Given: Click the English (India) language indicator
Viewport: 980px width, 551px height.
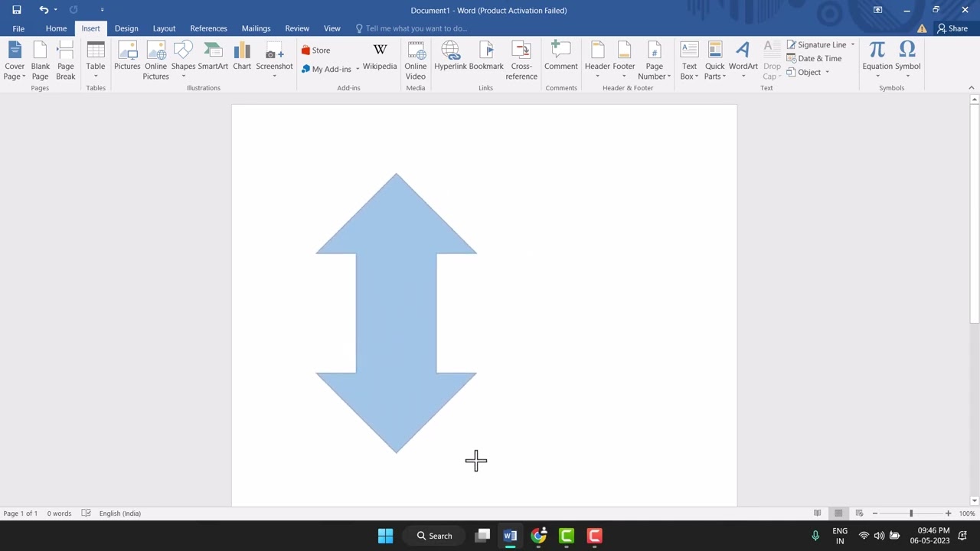Looking at the screenshot, I should [x=120, y=514].
